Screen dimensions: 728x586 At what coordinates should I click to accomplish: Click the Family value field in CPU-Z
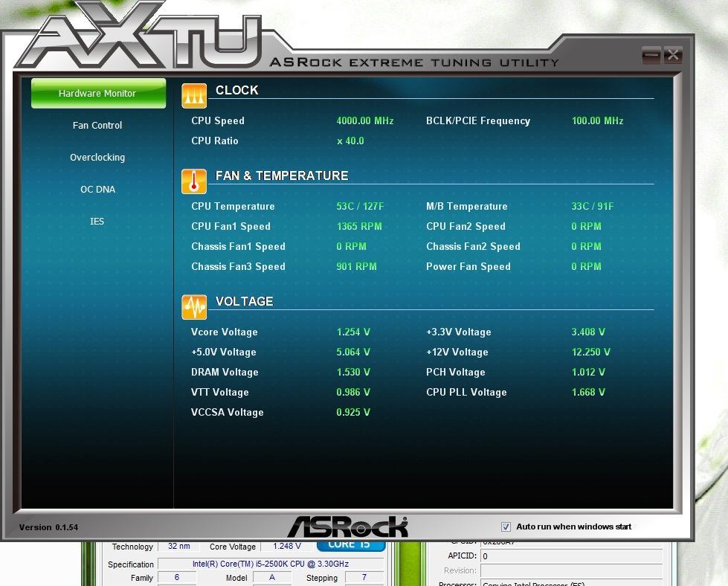[177, 577]
